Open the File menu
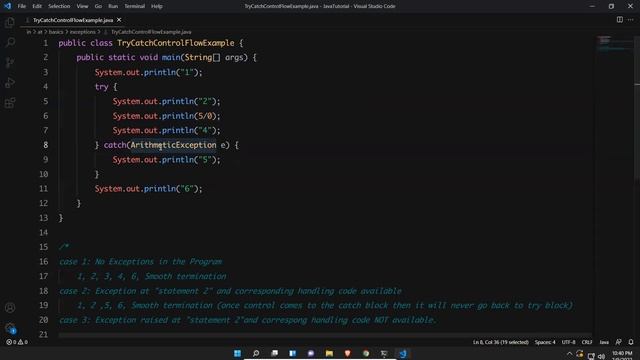The image size is (640, 360). coord(22,6)
